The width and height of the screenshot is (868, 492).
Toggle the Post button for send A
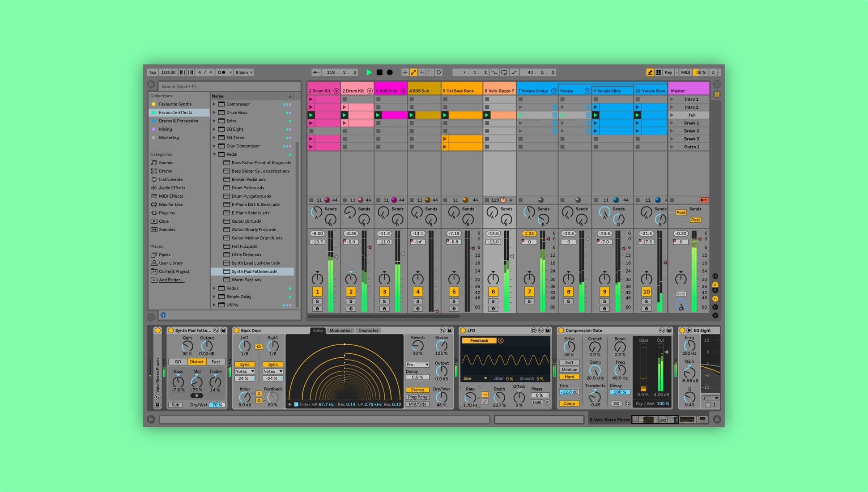click(681, 212)
